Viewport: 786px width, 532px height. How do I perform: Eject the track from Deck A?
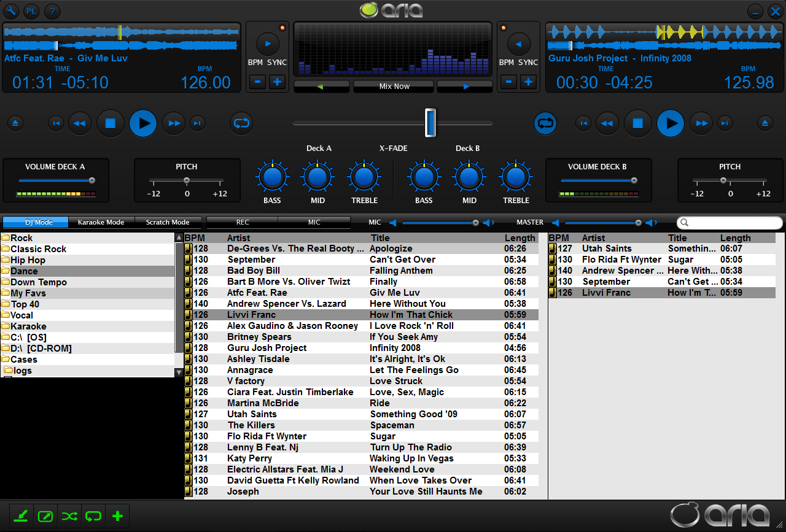coord(16,123)
